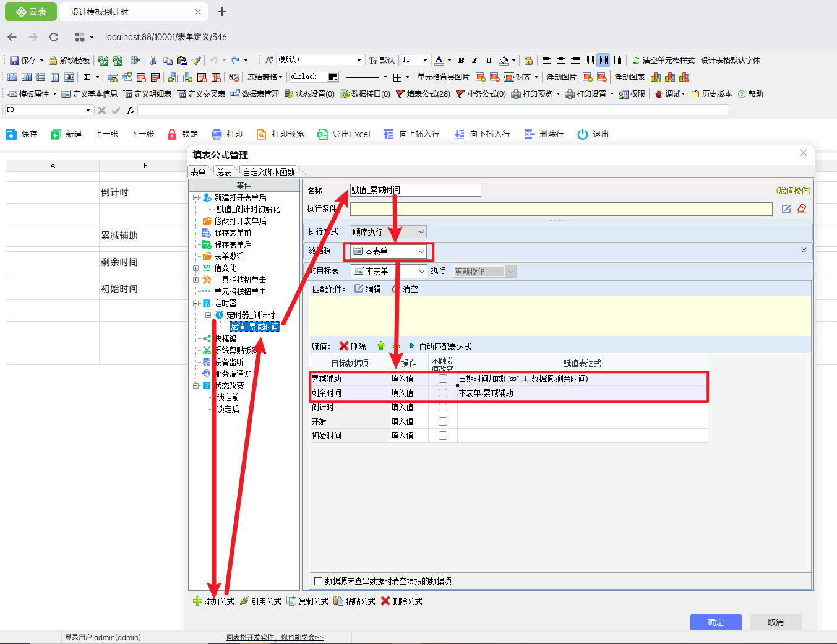Click the edit icon beside execution condition
This screenshot has width=837, height=644.
[x=786, y=209]
